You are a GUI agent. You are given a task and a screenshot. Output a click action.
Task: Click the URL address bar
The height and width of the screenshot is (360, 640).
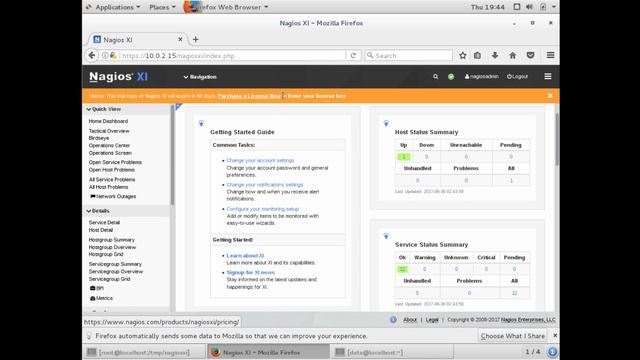coord(233,56)
